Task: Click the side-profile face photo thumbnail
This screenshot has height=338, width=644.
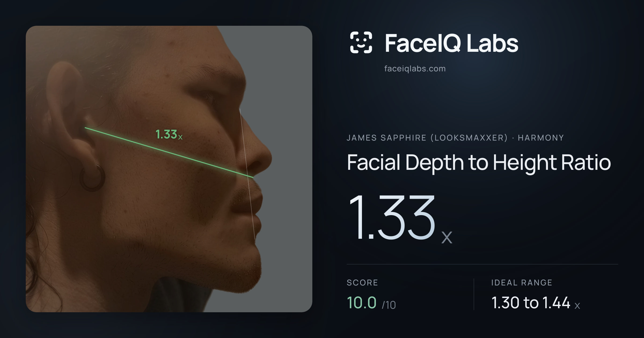Action: click(169, 169)
